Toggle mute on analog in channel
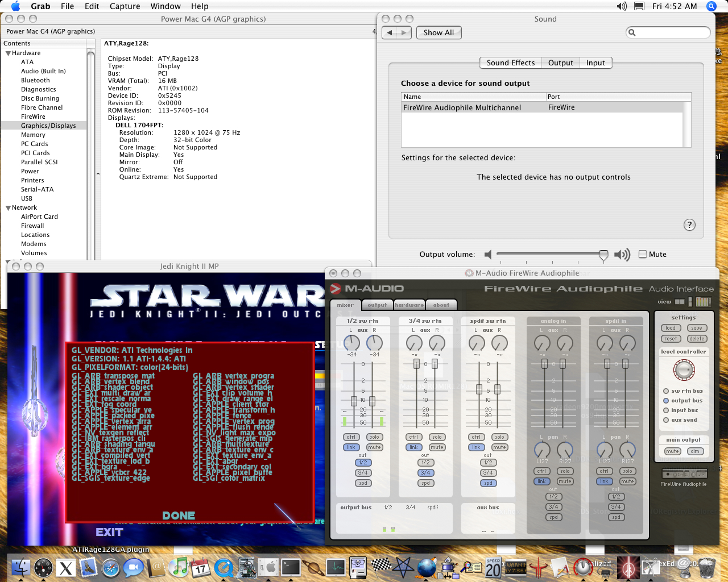 565,481
